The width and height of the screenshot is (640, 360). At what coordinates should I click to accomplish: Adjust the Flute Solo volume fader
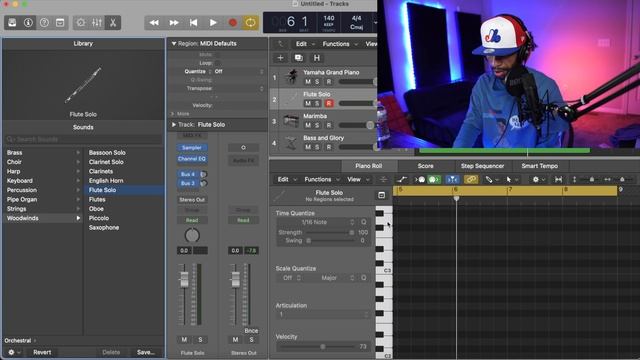point(184,279)
